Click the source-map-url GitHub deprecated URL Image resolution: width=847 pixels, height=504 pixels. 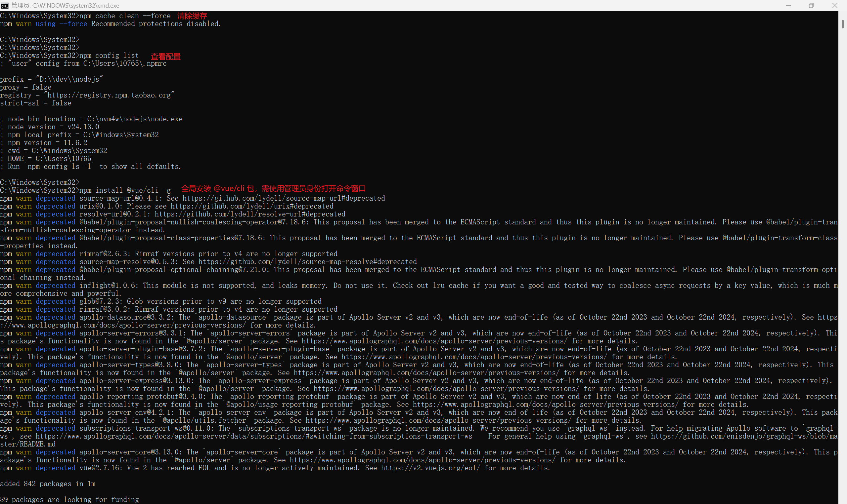[x=284, y=198]
